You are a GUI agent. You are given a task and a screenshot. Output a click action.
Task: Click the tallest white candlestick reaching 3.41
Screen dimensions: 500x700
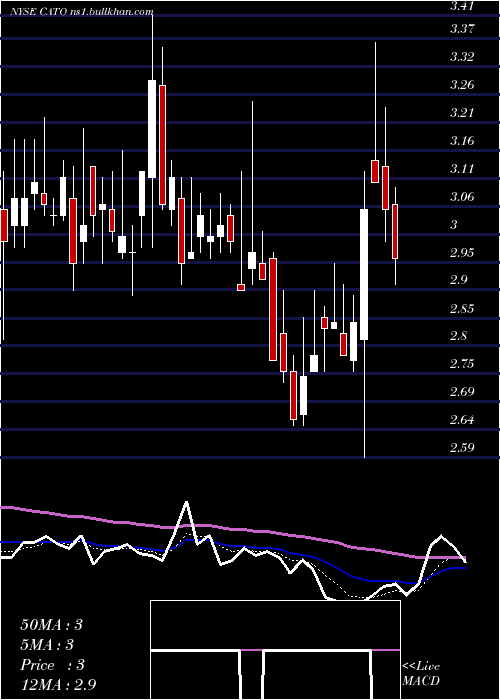[x=152, y=129]
